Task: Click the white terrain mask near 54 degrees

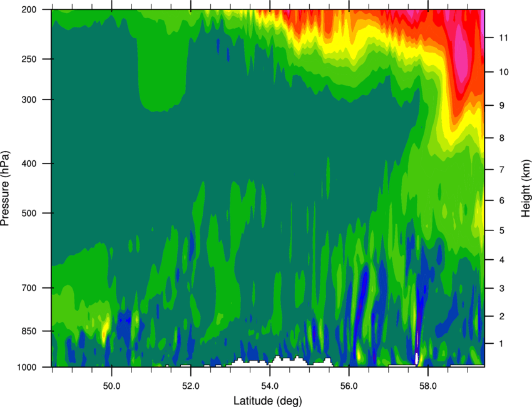Action: click(x=282, y=361)
